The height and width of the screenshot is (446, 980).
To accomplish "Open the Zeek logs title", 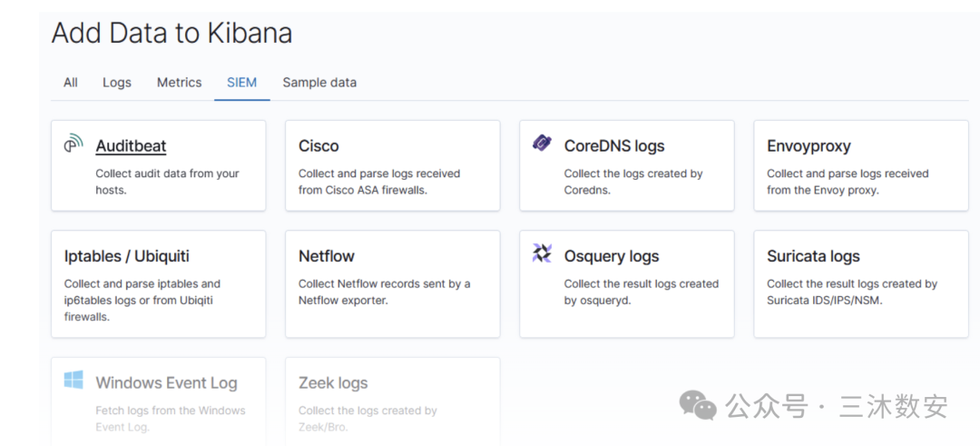I will tap(333, 382).
